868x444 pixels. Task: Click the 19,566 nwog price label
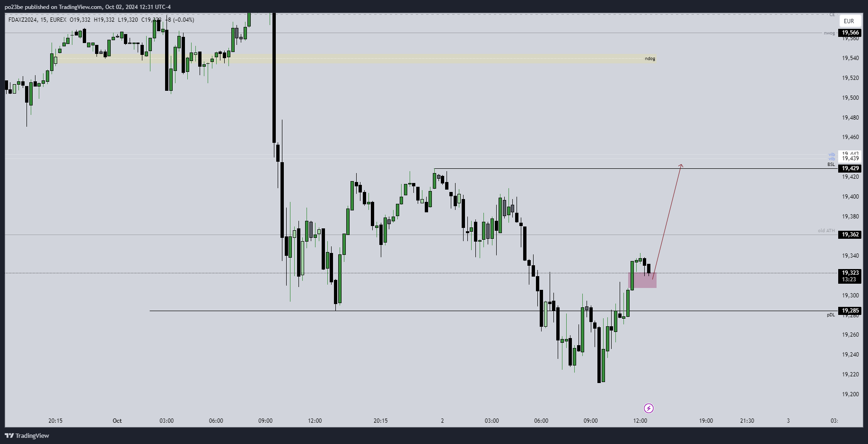tap(850, 33)
